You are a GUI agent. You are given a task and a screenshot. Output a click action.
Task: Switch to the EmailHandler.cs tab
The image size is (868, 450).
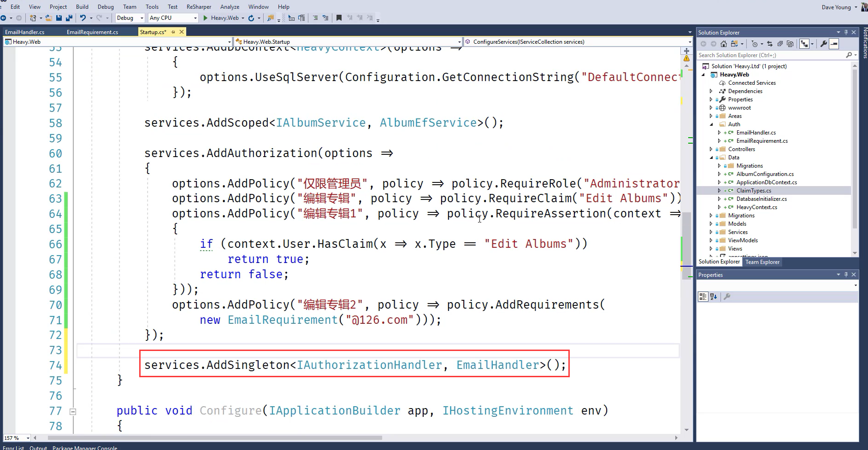click(25, 32)
